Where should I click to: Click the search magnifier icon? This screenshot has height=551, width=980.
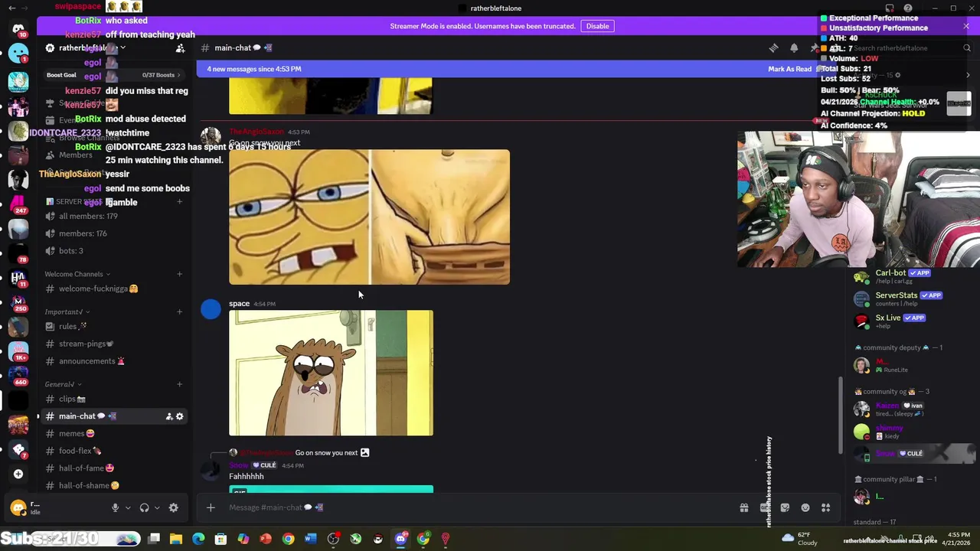click(x=967, y=47)
